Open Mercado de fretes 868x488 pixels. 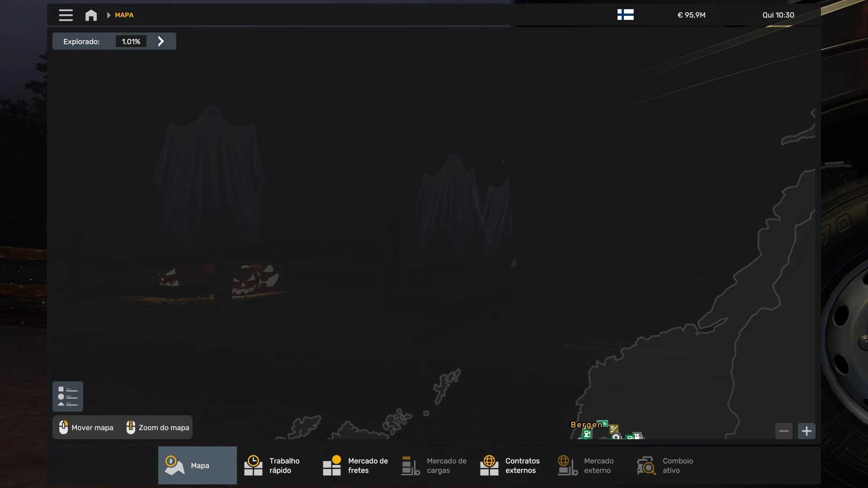point(354,465)
